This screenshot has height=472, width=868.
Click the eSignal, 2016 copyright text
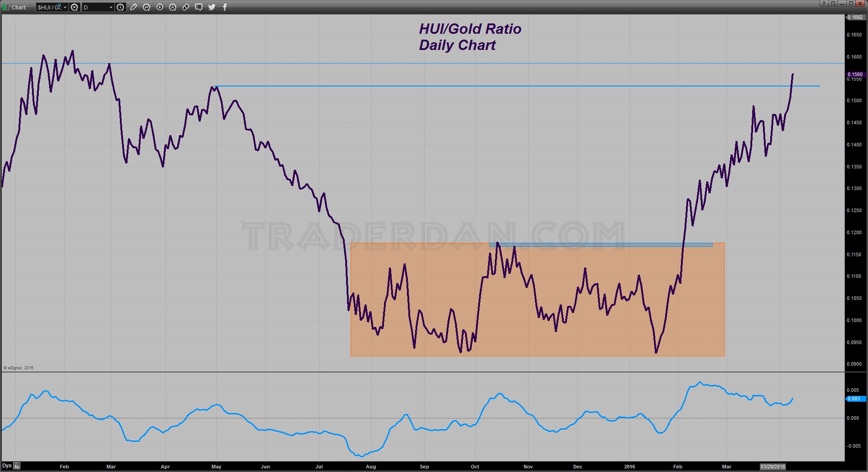click(18, 368)
